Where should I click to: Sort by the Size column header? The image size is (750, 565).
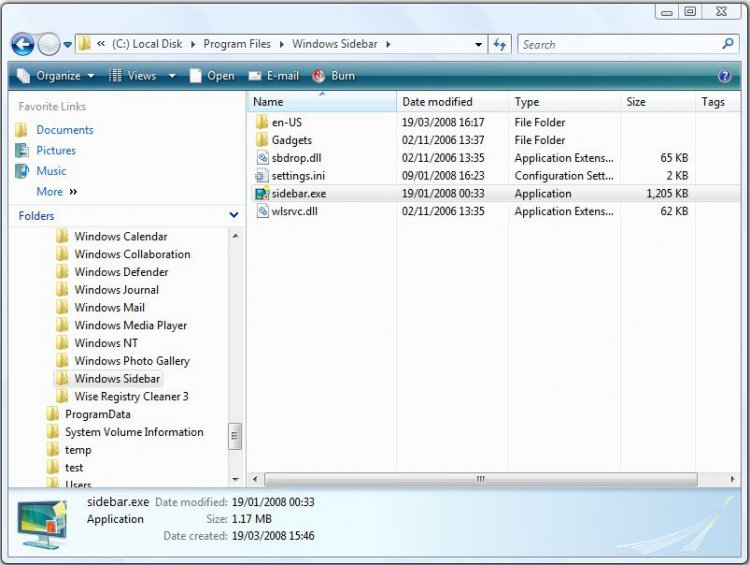point(658,102)
